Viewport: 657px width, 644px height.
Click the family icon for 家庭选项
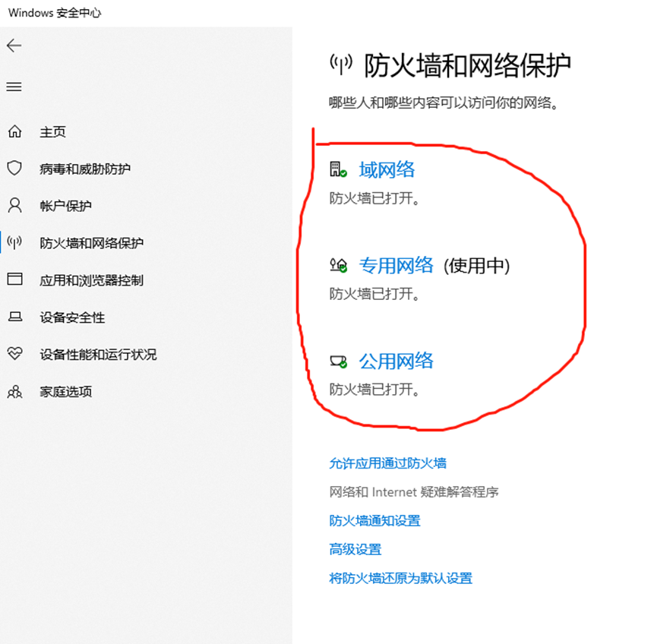(x=14, y=391)
